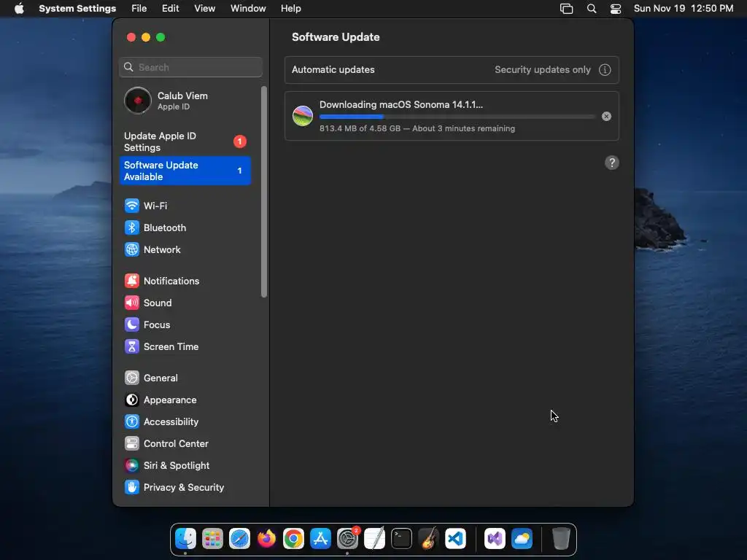Launch Firefox from the Dock

click(x=267, y=539)
